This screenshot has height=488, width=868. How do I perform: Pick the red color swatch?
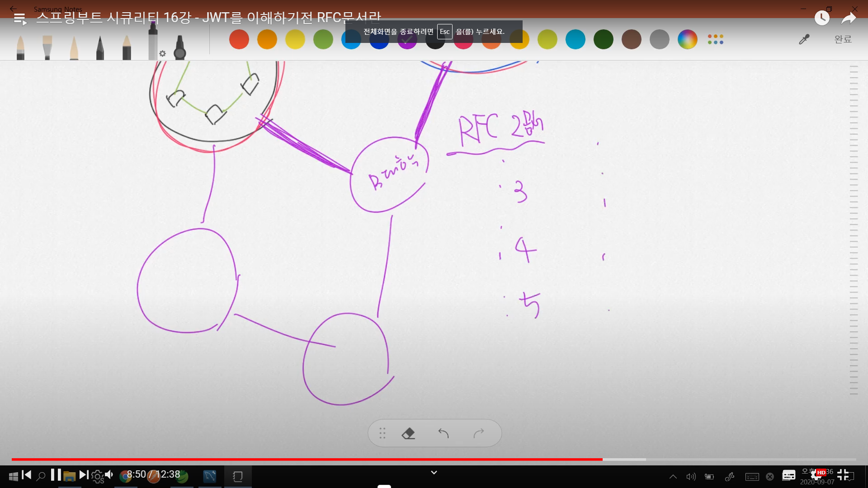pos(239,40)
